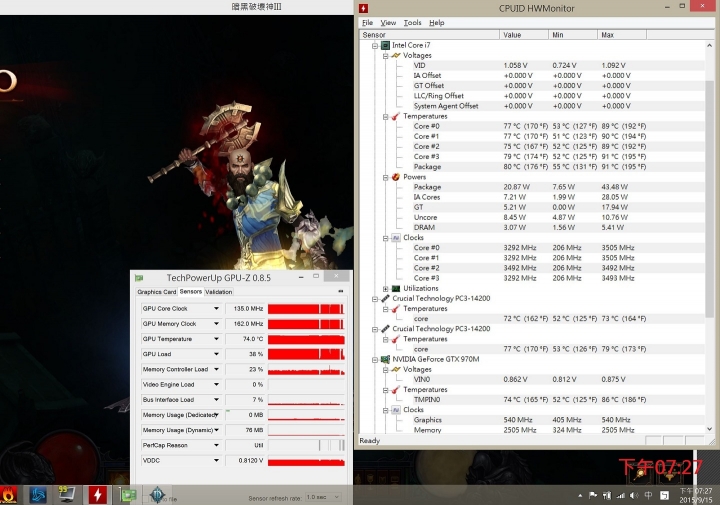This screenshot has height=505, width=720.
Task: Collapse the Intel Core i7 Voltages group
Action: click(x=385, y=56)
